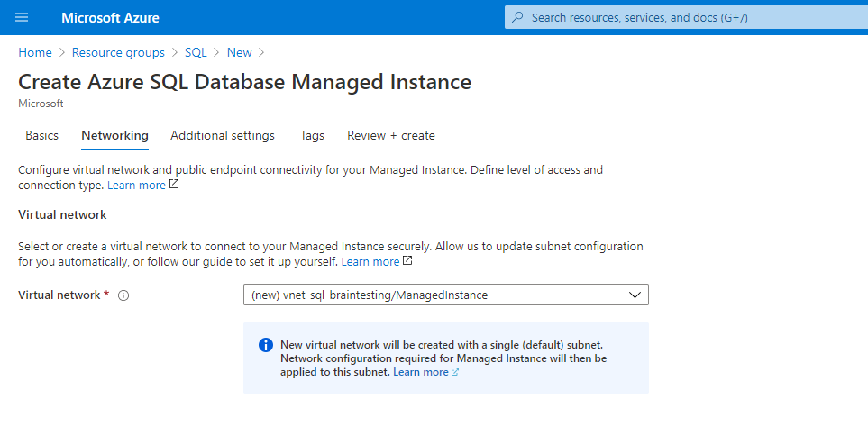
Task: Click Learn more about virtual network setup
Action: point(370,262)
